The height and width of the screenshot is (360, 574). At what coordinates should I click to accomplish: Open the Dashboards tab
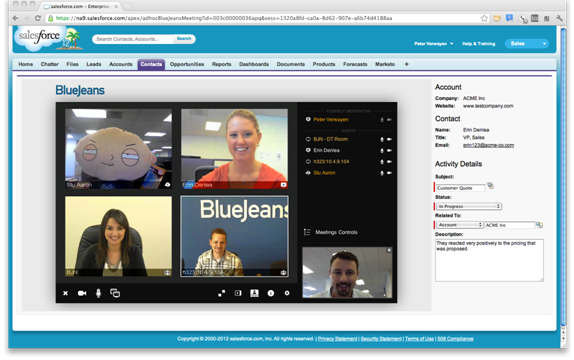tap(254, 64)
